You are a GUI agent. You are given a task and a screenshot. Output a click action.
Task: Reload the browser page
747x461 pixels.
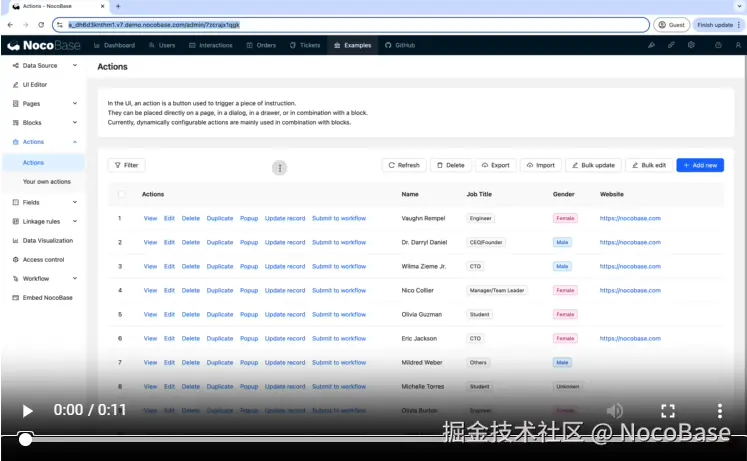coord(41,25)
